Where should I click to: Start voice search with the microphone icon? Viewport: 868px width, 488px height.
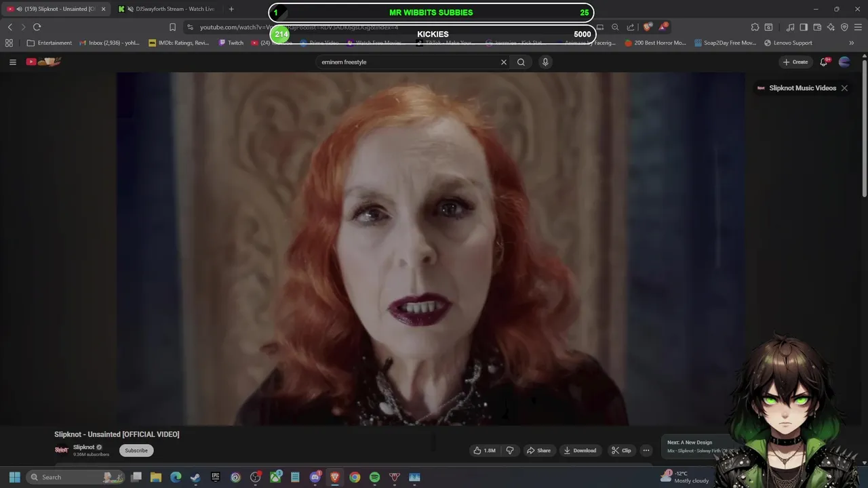coord(545,62)
